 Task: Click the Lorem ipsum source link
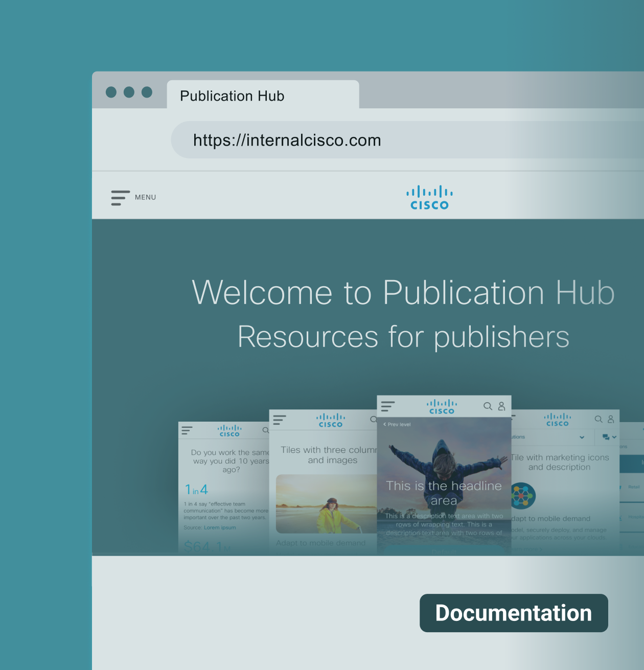point(220,527)
